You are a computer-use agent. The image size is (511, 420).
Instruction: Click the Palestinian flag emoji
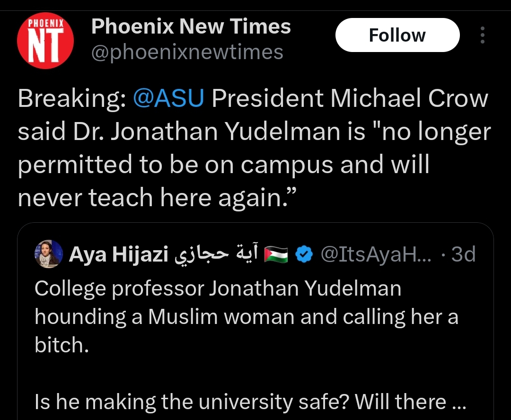pyautogui.click(x=276, y=254)
